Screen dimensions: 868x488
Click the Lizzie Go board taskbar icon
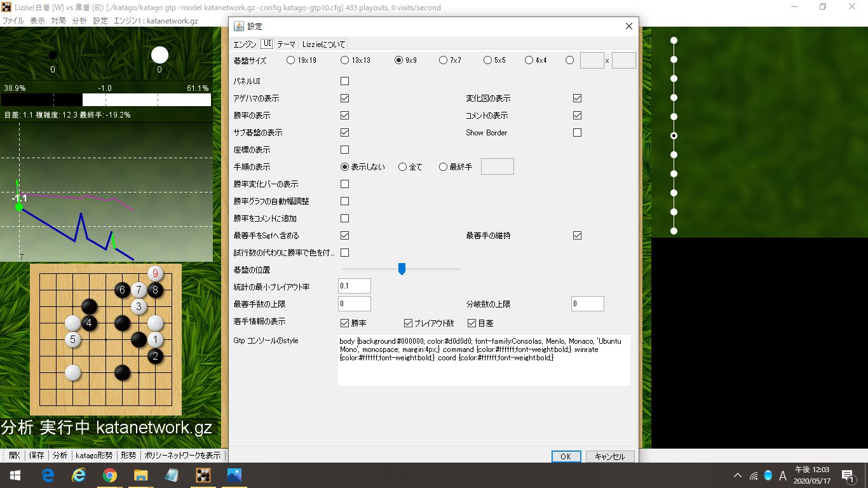[203, 475]
